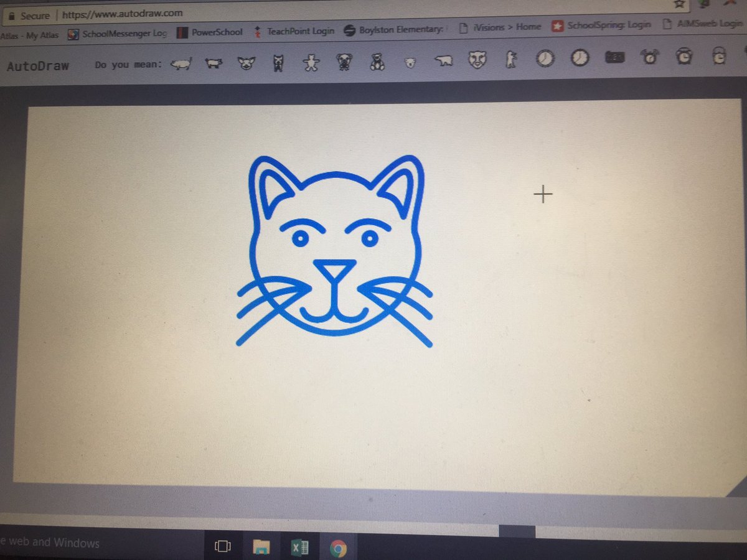Open the Atlas - My Atlas bookmark

(x=28, y=35)
